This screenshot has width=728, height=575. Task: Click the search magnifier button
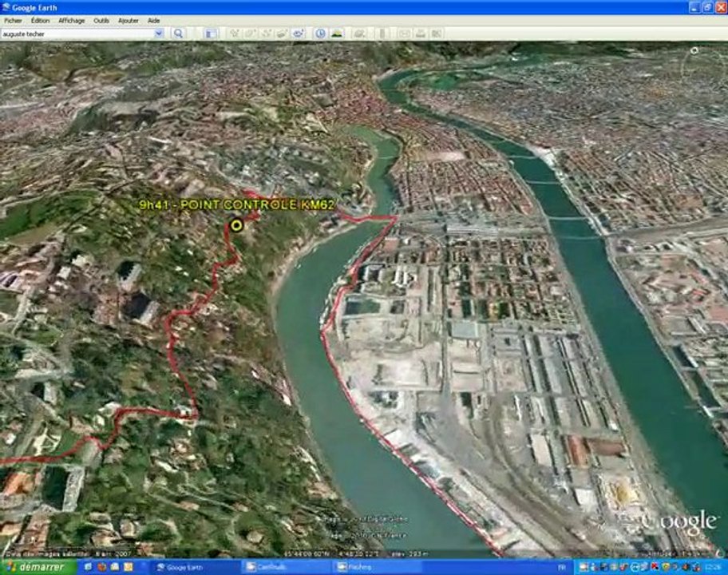coord(178,34)
